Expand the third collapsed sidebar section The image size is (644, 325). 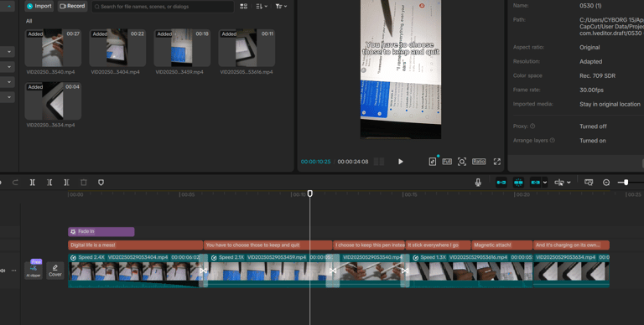pos(8,82)
